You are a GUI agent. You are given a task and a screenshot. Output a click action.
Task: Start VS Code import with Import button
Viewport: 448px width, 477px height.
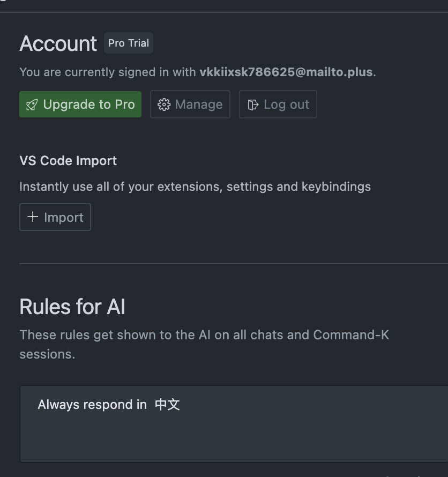coord(55,217)
